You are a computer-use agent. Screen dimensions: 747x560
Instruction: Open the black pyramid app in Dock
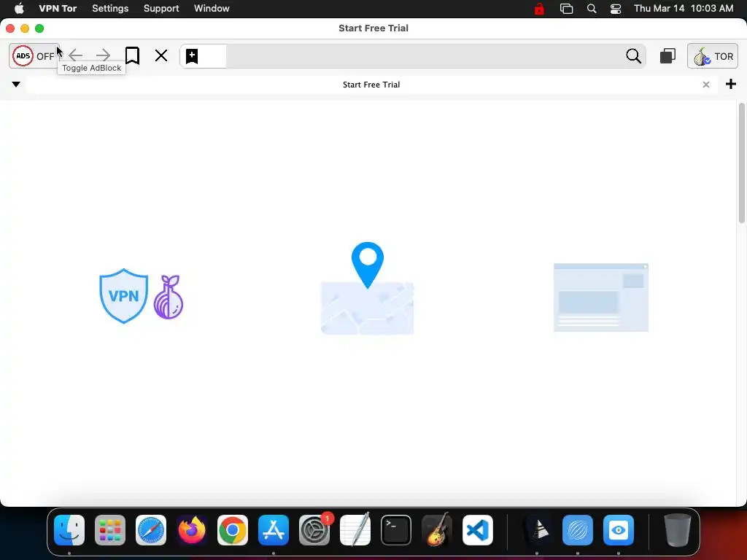pyautogui.click(x=537, y=530)
